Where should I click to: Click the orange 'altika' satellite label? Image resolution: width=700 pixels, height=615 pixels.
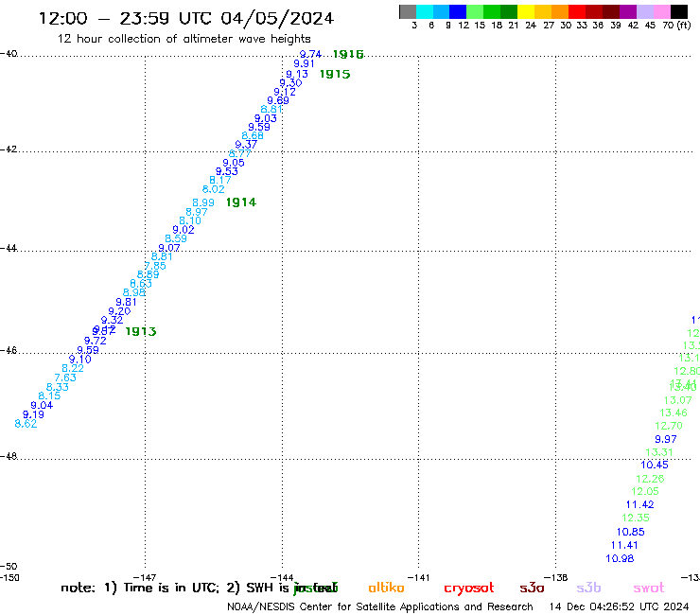[x=386, y=588]
